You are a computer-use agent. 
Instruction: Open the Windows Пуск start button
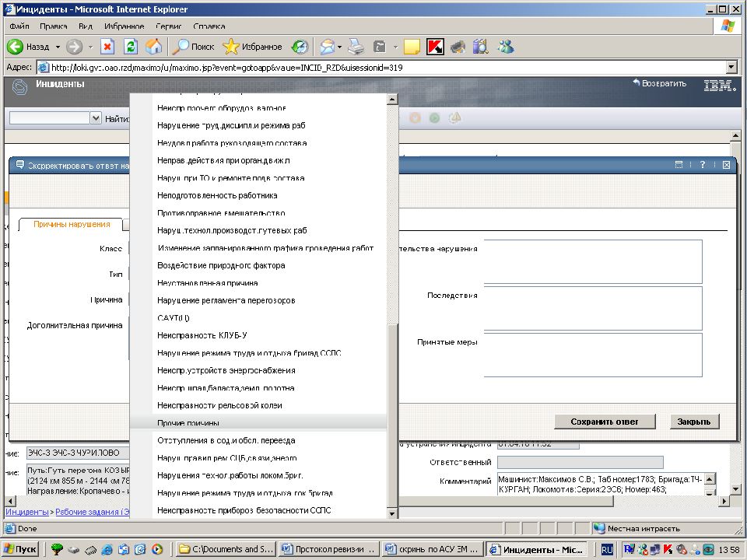pos(20,549)
